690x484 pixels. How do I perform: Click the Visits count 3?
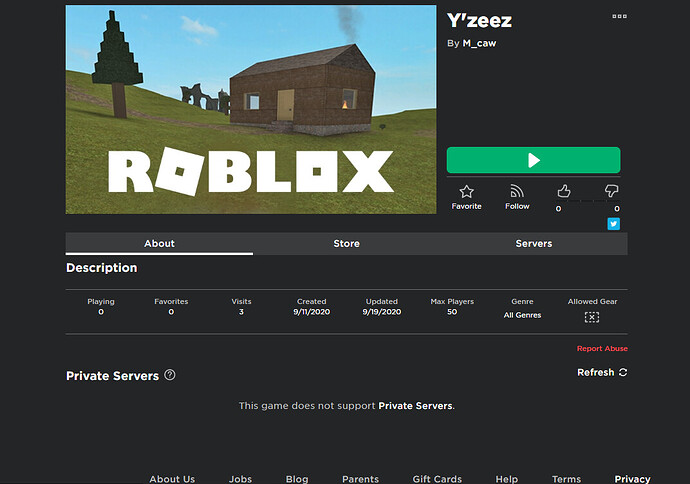click(241, 312)
